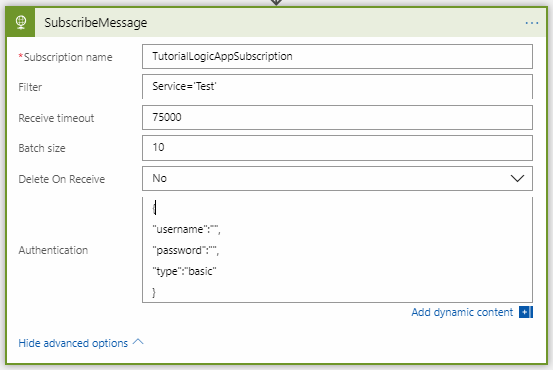Click the SubscribeMessage title text
Image resolution: width=553 pixels, height=370 pixels.
(x=96, y=23)
